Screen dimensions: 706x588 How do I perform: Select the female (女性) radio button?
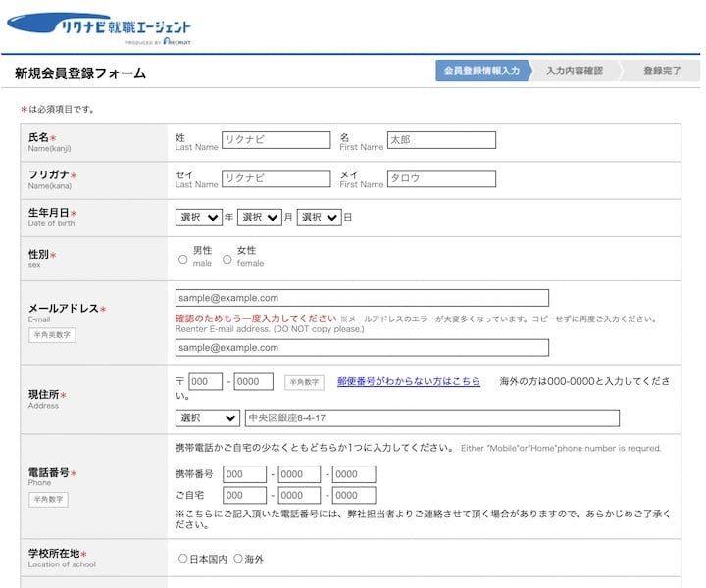point(227,260)
